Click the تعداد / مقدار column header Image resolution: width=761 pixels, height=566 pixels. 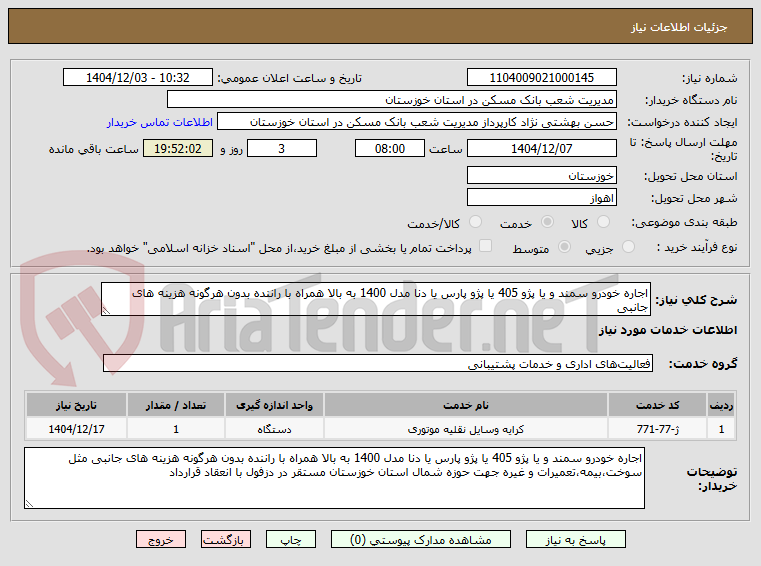coord(176,405)
